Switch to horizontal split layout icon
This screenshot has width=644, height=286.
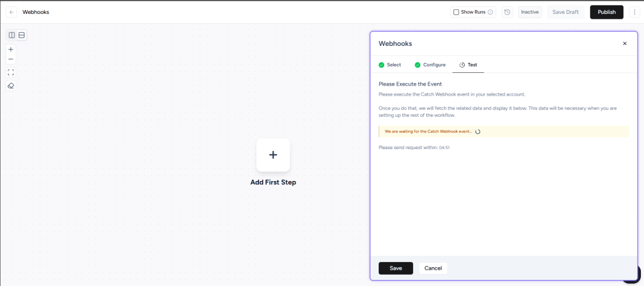click(21, 35)
